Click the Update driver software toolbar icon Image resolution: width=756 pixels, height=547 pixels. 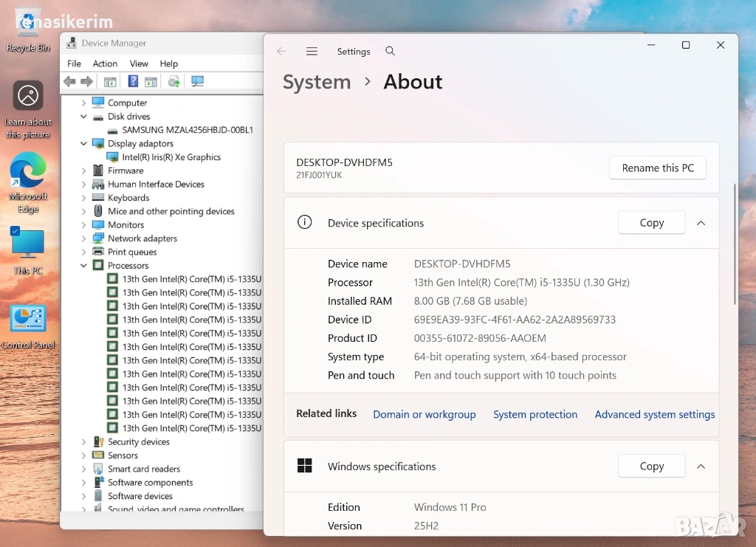[174, 82]
